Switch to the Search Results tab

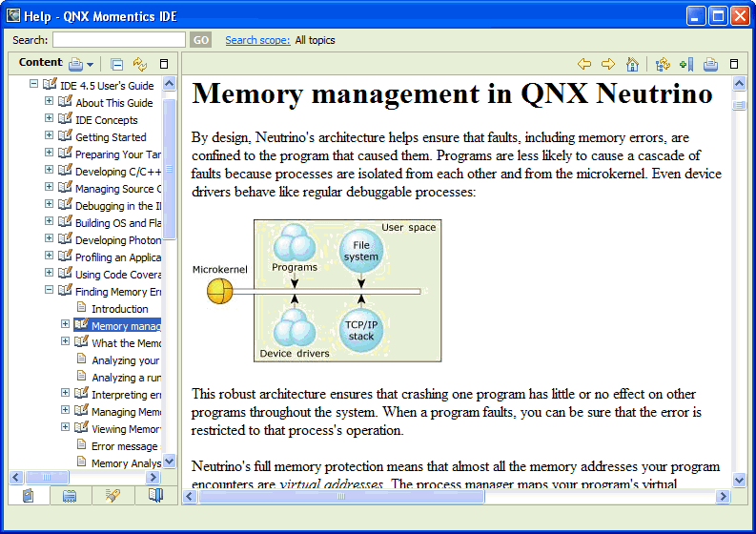tap(112, 496)
